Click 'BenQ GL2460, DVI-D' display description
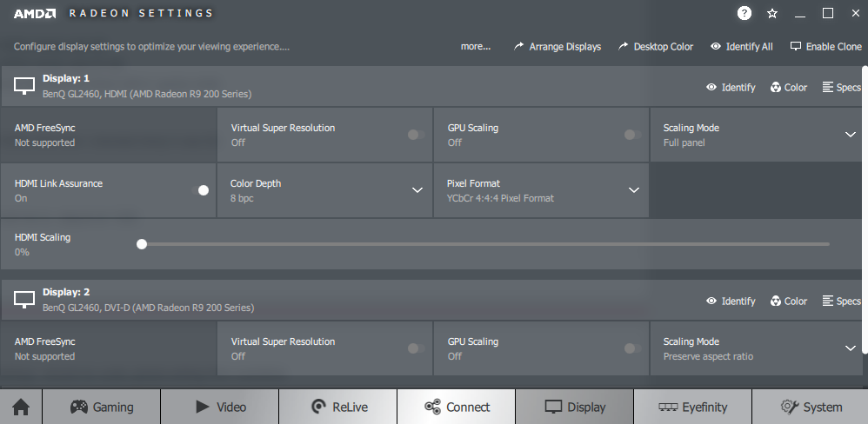Screen dimensions: 868x424 (149, 308)
